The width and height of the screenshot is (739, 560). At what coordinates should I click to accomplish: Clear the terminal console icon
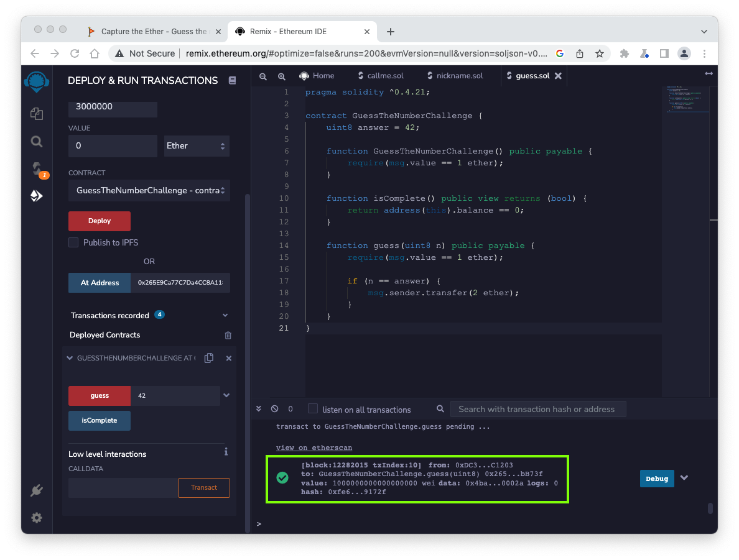click(x=275, y=409)
